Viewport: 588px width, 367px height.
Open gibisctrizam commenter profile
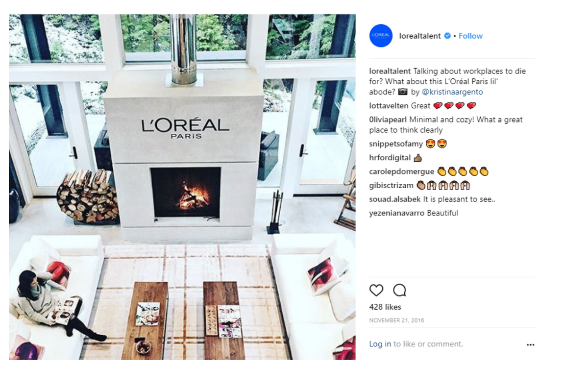(x=392, y=186)
